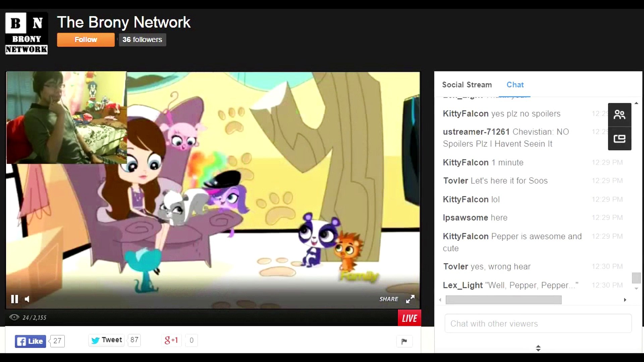Click the Google +1 button
This screenshot has height=362, width=644.
[x=171, y=340]
